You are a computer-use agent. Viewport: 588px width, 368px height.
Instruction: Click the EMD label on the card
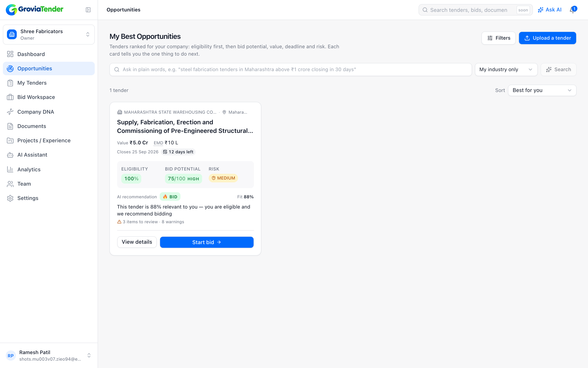158,143
